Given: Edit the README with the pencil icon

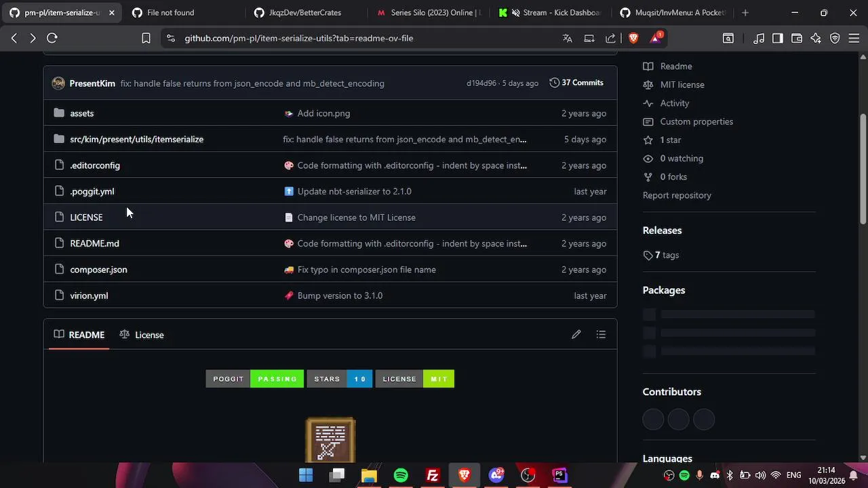Looking at the screenshot, I should tap(576, 334).
